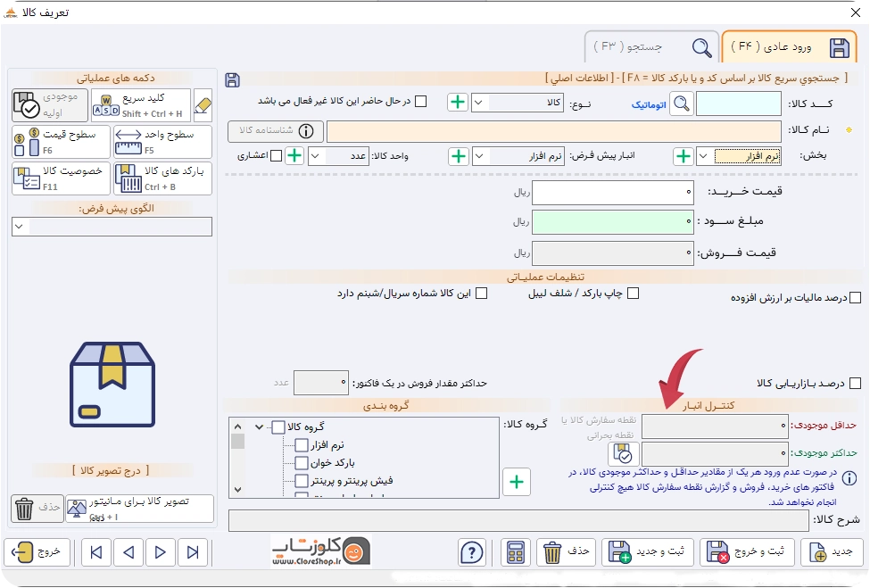The width and height of the screenshot is (870, 588).
Task: Toggle غیر فعال product checkbox
Action: [421, 102]
